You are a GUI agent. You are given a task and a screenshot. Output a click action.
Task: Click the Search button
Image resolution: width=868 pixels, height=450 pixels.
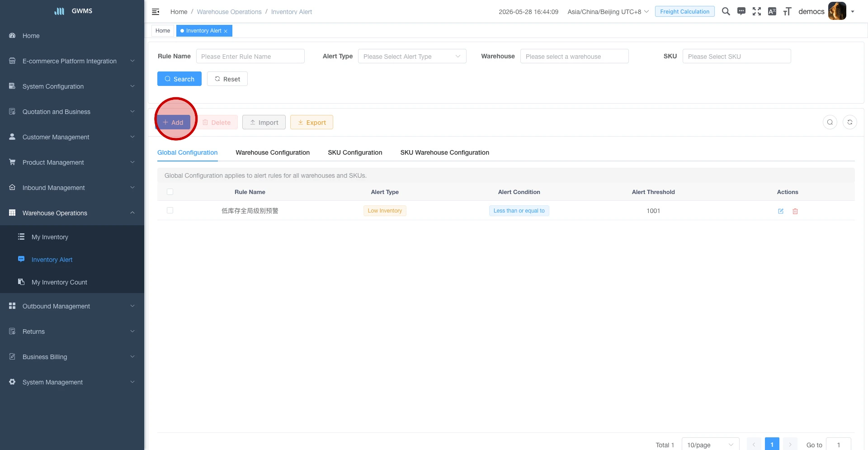click(x=179, y=79)
